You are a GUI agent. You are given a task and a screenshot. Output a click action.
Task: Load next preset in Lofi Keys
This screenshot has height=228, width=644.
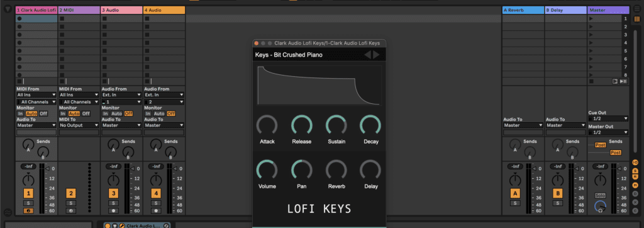376,55
